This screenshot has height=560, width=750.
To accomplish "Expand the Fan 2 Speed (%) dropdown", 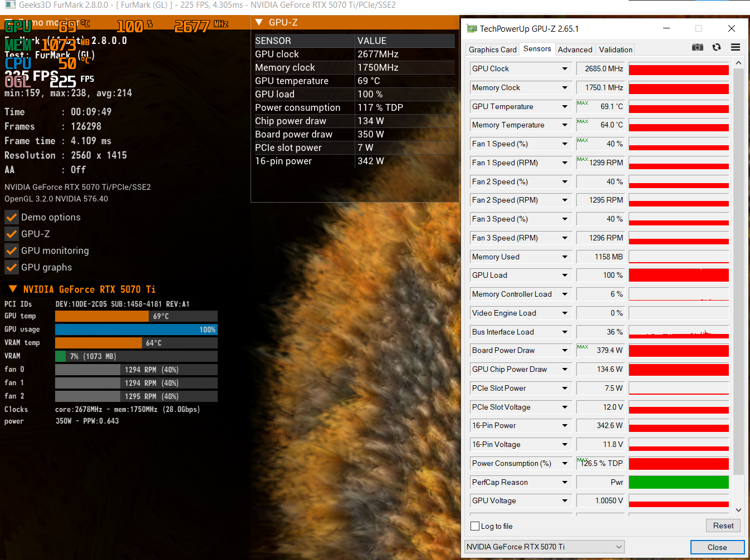I will (x=565, y=181).
